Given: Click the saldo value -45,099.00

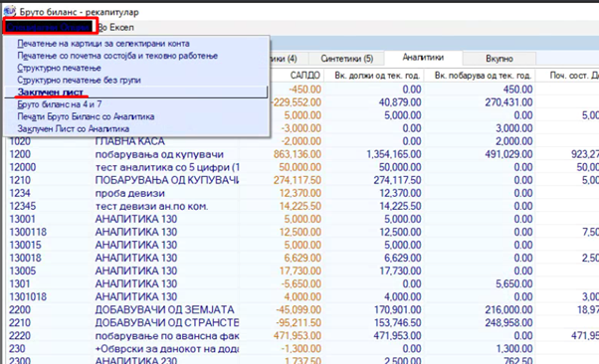Looking at the screenshot, I should tap(299, 309).
